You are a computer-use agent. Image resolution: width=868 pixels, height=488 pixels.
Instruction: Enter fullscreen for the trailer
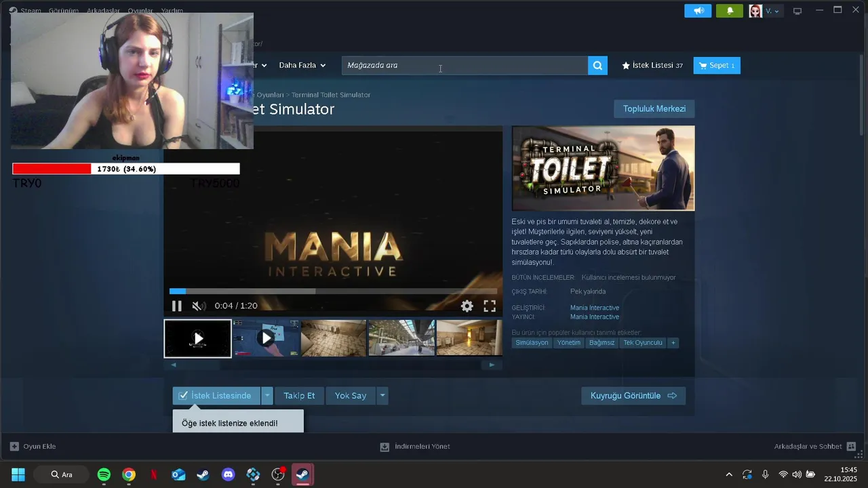(x=490, y=306)
